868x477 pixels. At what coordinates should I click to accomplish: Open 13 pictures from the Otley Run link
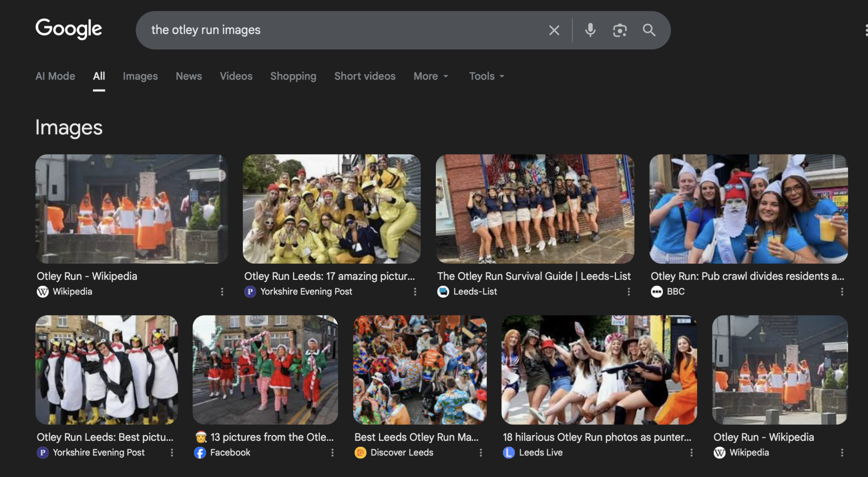(x=264, y=437)
